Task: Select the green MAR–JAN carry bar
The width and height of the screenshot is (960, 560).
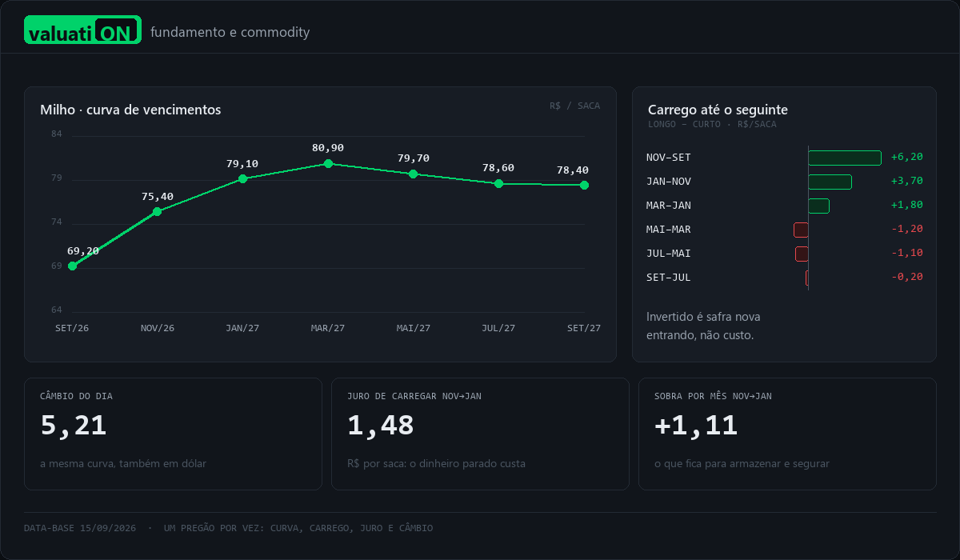Action: (818, 206)
